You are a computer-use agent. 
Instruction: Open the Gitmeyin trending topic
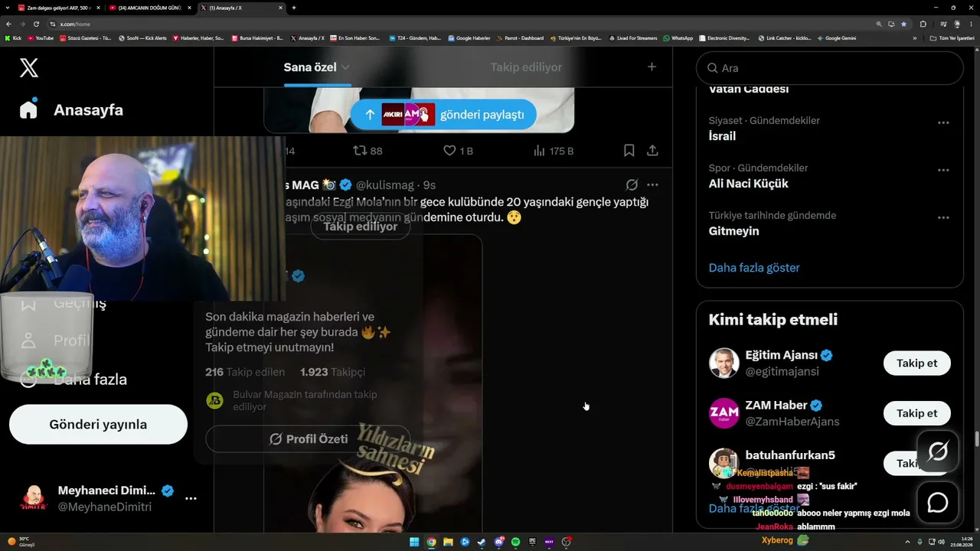coord(733,231)
